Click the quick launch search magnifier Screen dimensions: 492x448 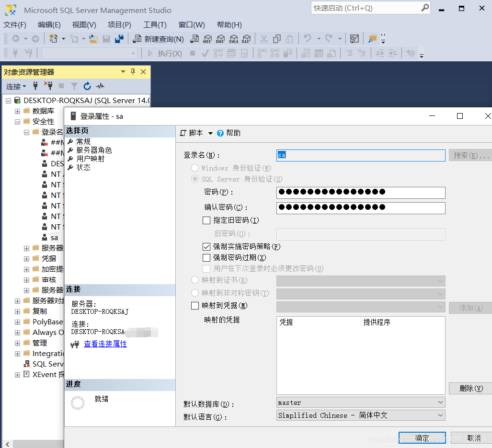pyautogui.click(x=425, y=8)
